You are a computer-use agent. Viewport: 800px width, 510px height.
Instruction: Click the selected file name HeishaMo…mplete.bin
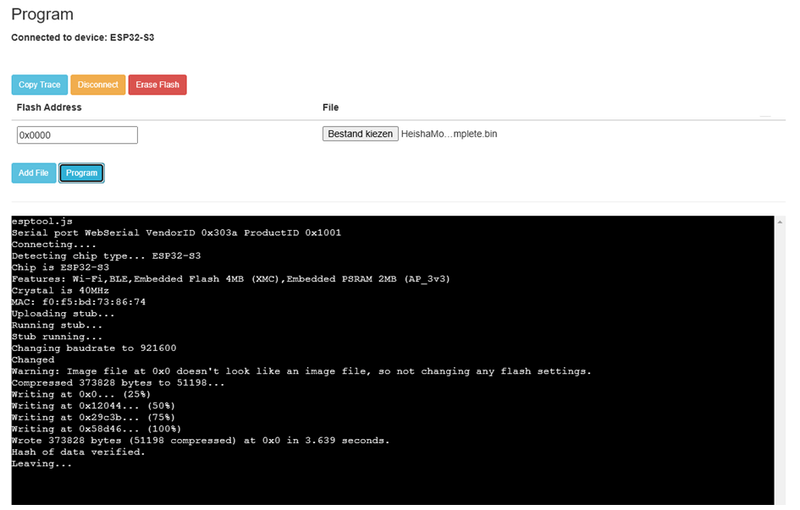point(449,134)
